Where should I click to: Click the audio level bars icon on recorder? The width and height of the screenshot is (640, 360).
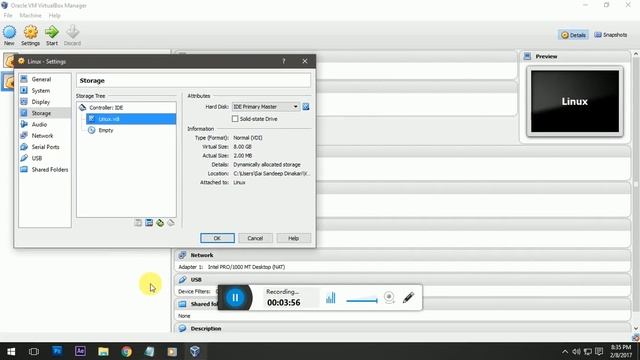click(331, 298)
